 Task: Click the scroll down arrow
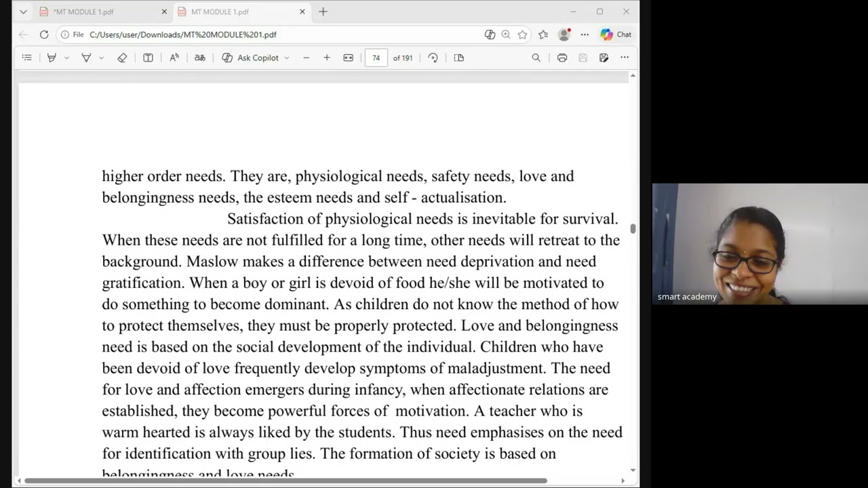click(x=633, y=470)
